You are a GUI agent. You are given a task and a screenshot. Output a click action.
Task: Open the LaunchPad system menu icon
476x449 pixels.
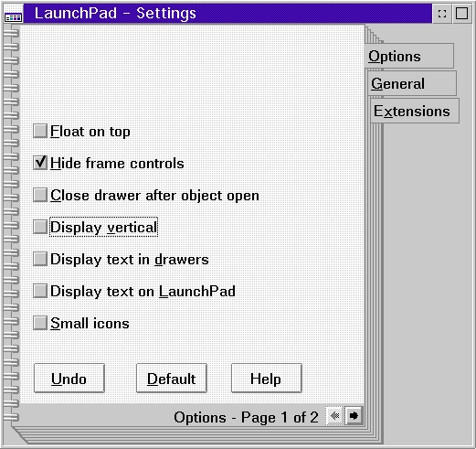[x=14, y=14]
